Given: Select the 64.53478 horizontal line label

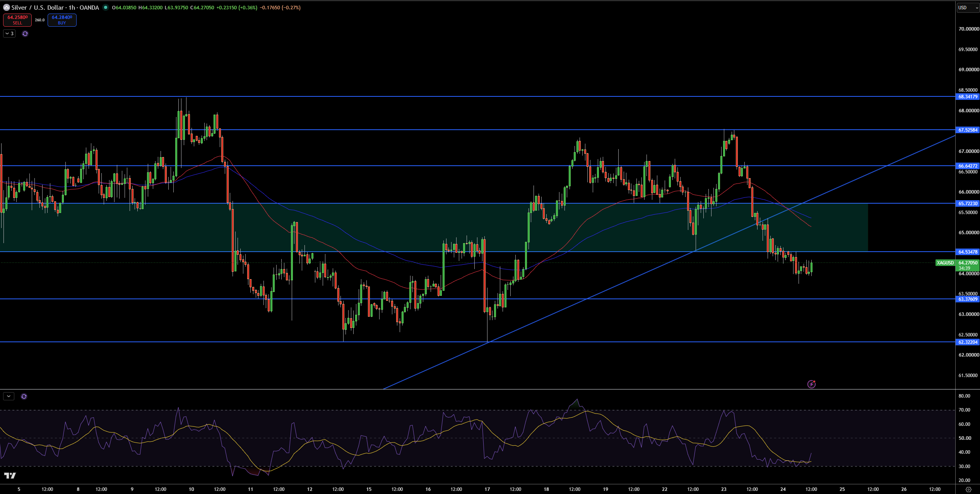Looking at the screenshot, I should click(x=968, y=252).
